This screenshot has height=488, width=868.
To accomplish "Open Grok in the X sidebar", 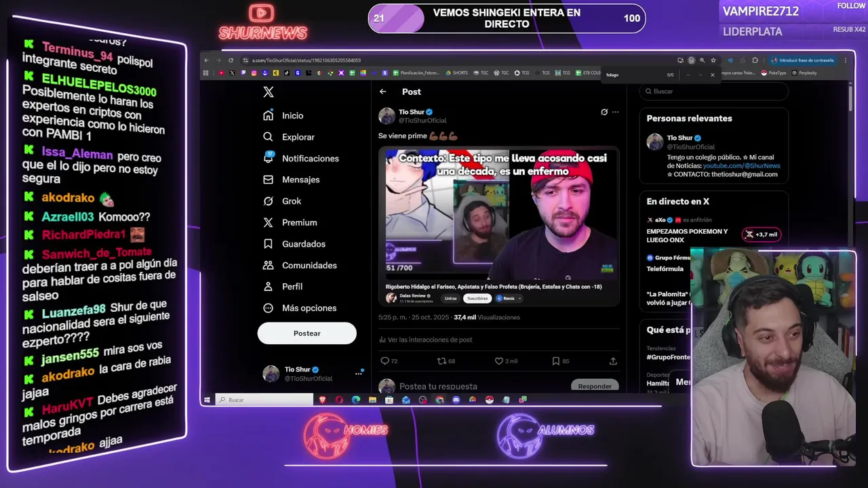I will coord(282,201).
